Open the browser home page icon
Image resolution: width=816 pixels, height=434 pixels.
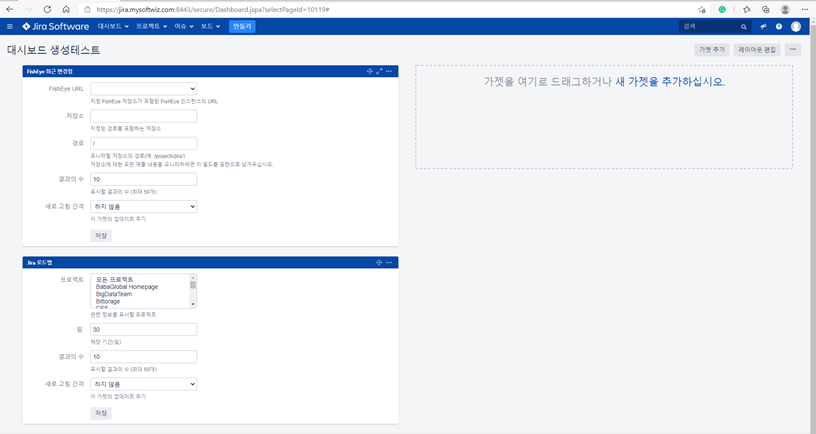coord(66,9)
